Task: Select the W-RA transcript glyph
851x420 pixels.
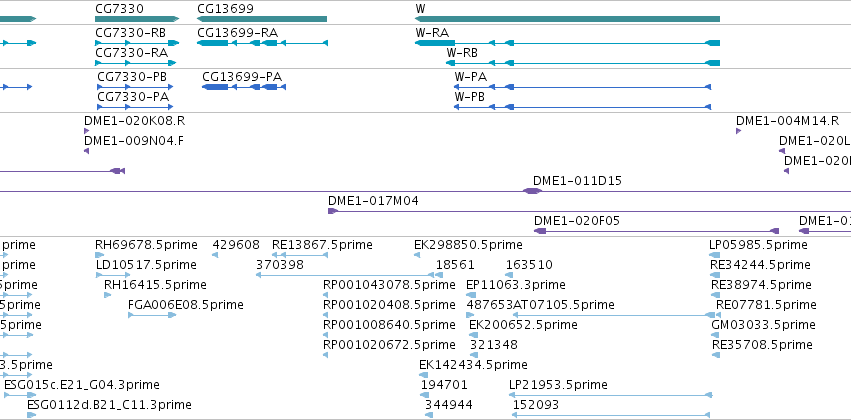Action: tap(568, 43)
